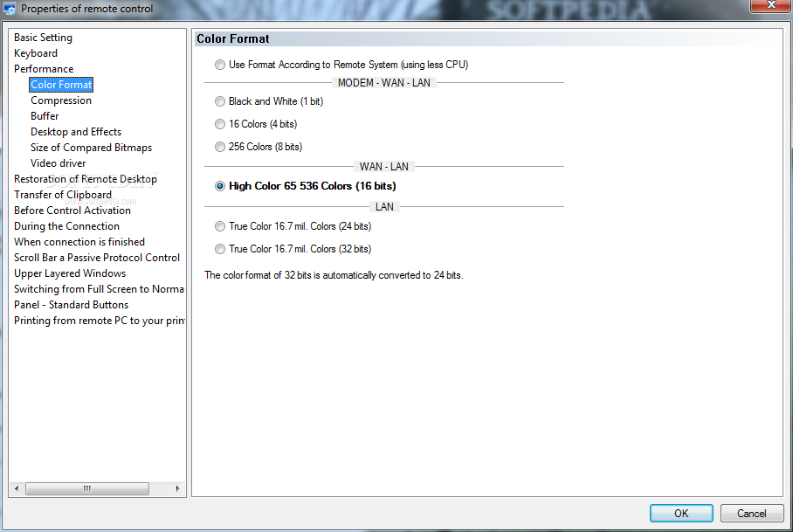Image resolution: width=793 pixels, height=532 pixels.
Task: Open the Compression settings page
Action: (x=60, y=100)
